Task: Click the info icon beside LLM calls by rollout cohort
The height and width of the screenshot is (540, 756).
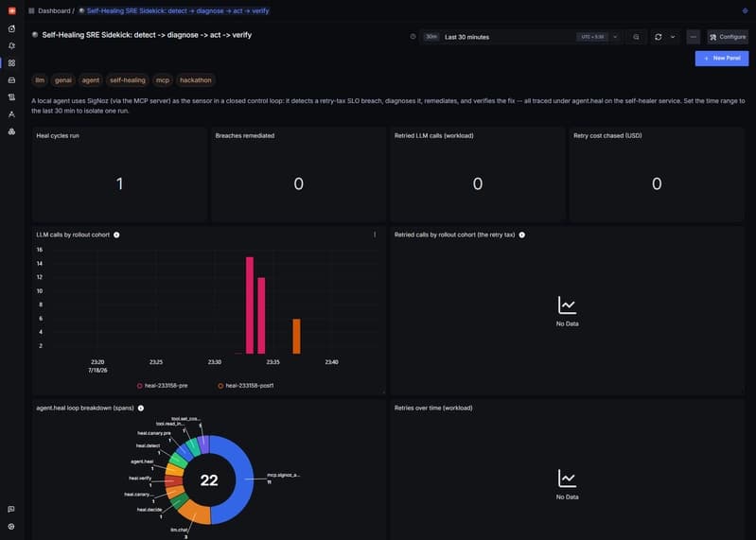Action: tap(116, 235)
